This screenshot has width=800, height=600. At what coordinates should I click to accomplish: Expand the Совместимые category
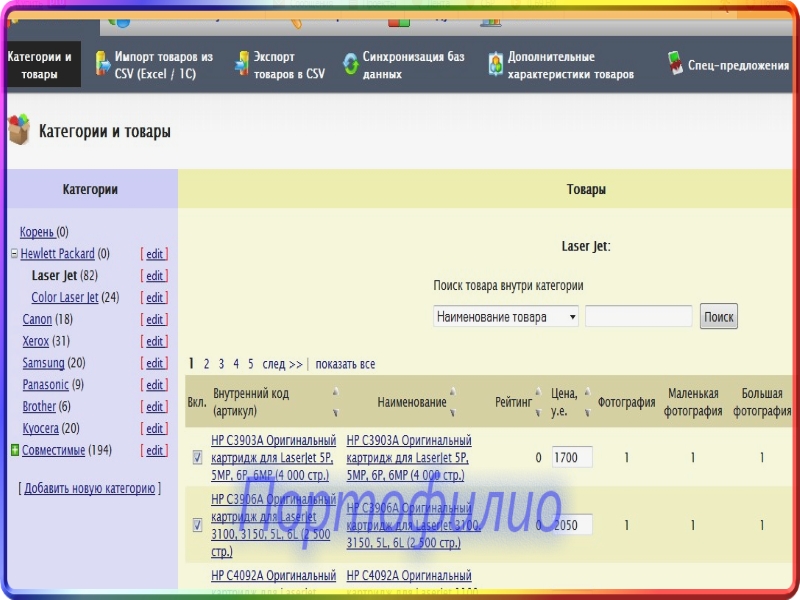[x=15, y=449]
